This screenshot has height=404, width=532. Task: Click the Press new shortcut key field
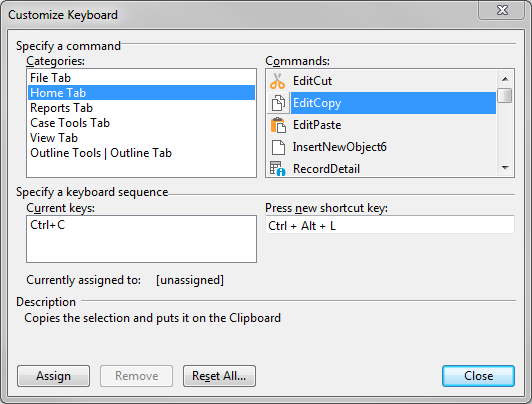(390, 225)
